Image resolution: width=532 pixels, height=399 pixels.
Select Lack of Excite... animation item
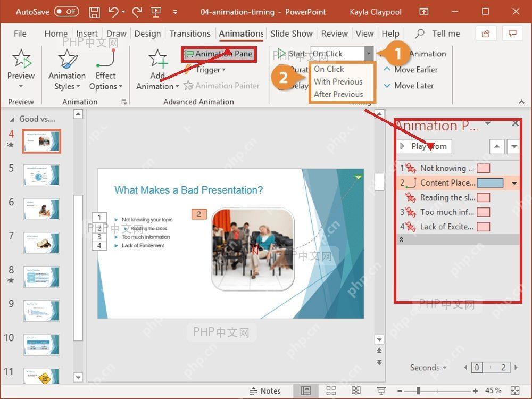458,227
